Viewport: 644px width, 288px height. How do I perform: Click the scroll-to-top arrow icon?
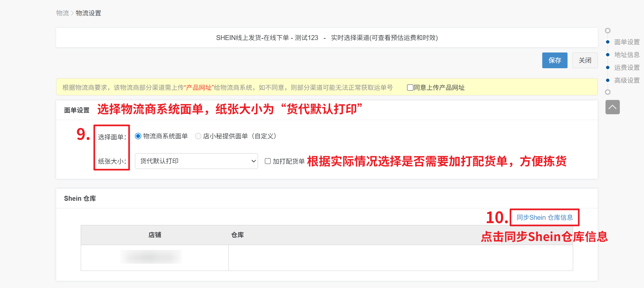[612, 107]
